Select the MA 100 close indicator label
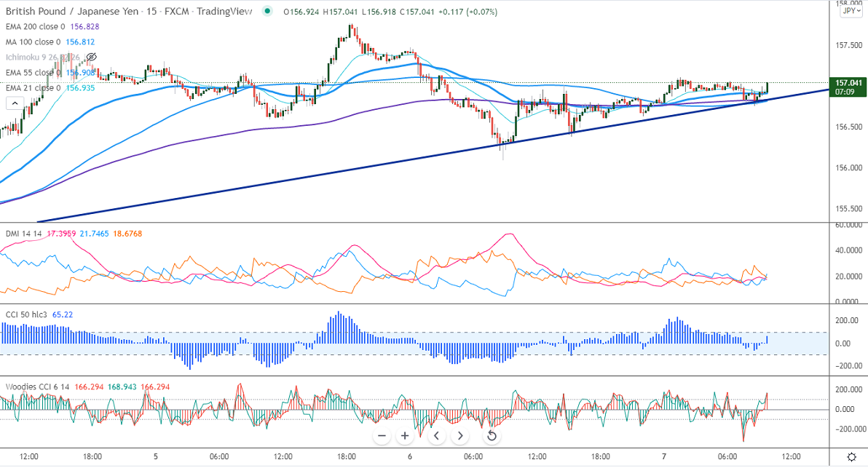Screen dimensions: 868x468 click(33, 42)
